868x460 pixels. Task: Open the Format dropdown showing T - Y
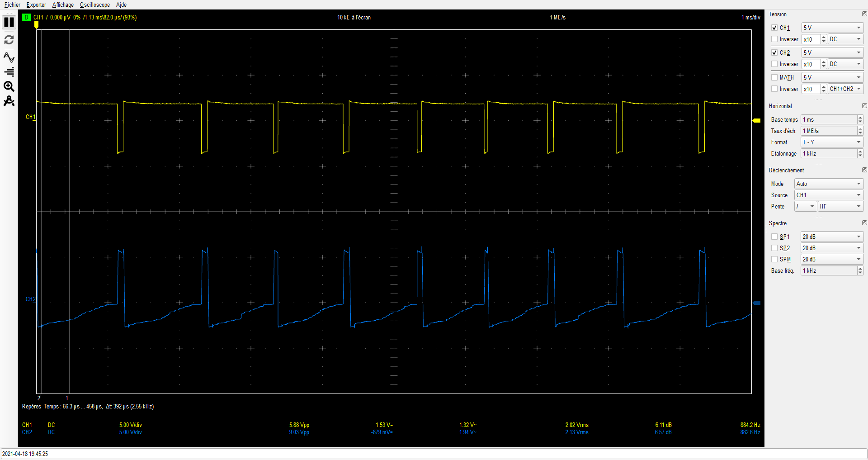[832, 142]
